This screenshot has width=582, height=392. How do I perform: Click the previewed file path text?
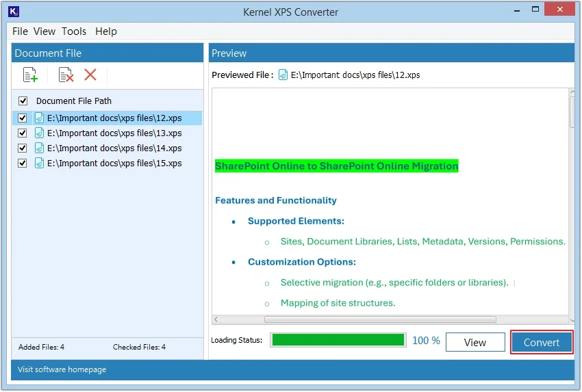[x=355, y=75]
